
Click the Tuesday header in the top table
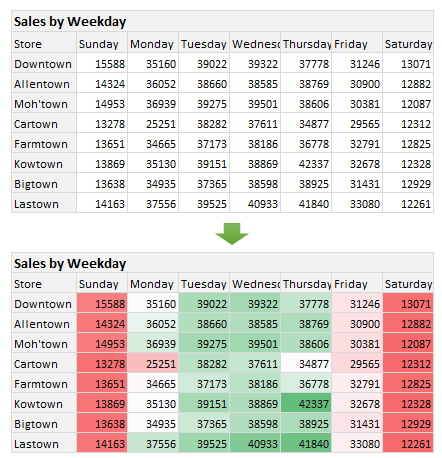(x=204, y=44)
